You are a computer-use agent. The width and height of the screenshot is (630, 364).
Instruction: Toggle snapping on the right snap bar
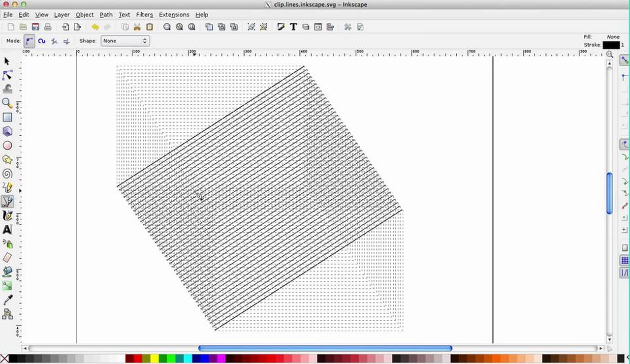(x=624, y=61)
